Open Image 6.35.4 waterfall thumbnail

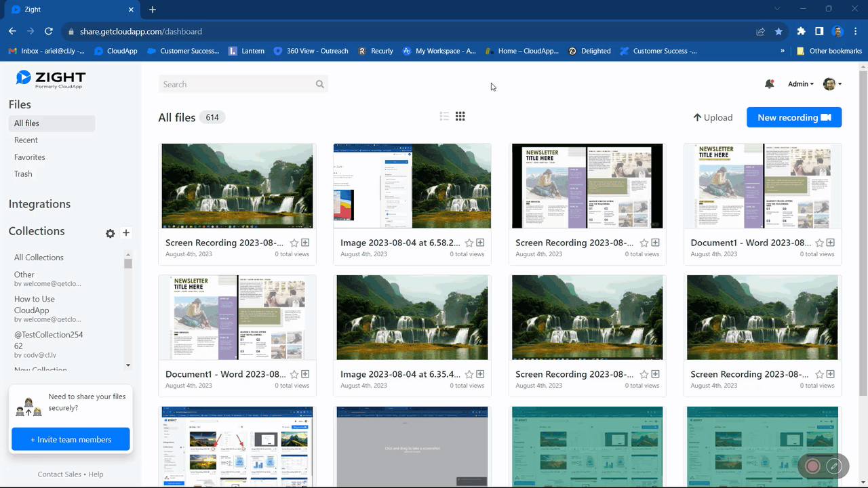[x=412, y=317]
